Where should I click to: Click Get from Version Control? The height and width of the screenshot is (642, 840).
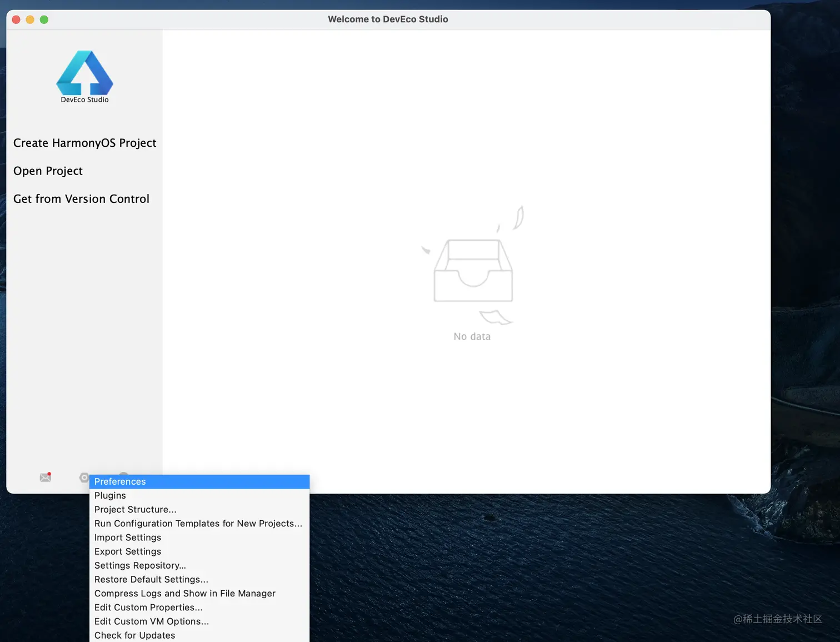pos(81,198)
